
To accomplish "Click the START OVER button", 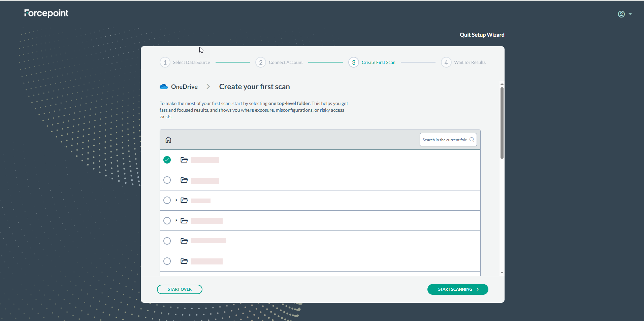I will [180, 289].
